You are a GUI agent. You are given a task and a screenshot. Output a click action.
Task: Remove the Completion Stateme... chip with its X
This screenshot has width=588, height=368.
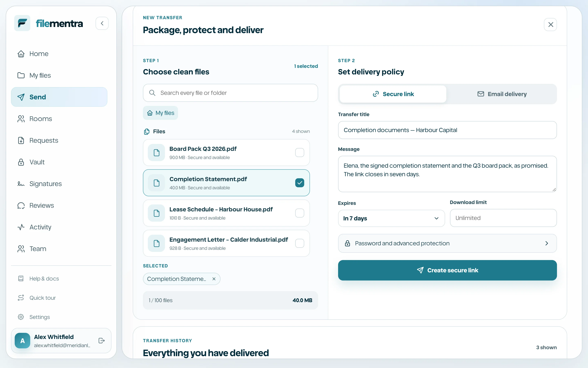click(x=214, y=279)
